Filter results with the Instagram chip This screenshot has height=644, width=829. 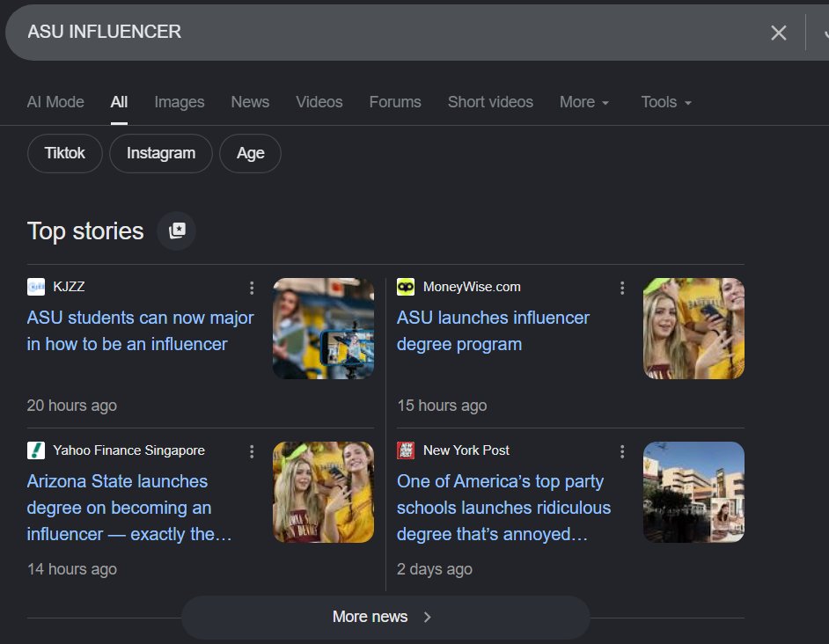161,153
